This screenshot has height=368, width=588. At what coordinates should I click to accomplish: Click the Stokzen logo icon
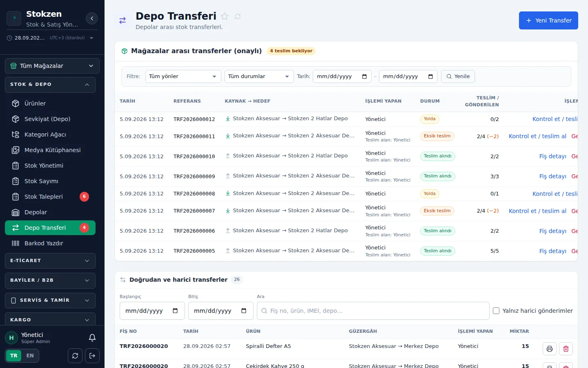tap(14, 18)
